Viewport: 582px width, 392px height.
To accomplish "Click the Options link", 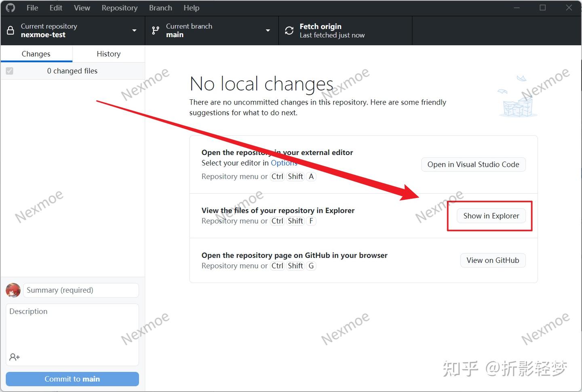I will click(284, 163).
